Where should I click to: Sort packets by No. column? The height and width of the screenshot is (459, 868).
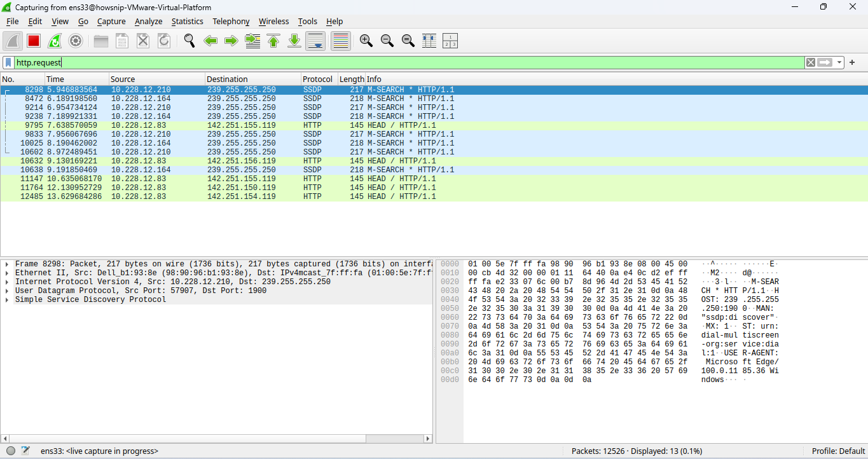click(x=22, y=79)
